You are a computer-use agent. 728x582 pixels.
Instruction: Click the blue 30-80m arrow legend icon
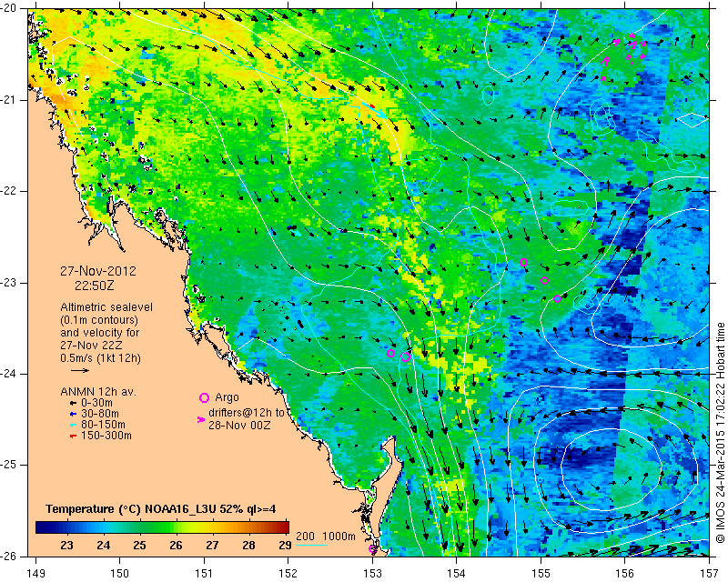(73, 414)
